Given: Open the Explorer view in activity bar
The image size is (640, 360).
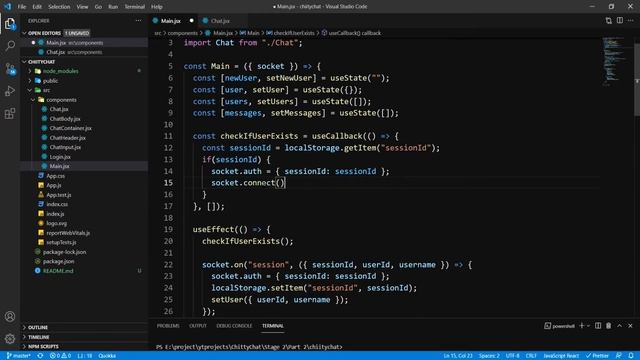Looking at the screenshot, I should (10, 24).
